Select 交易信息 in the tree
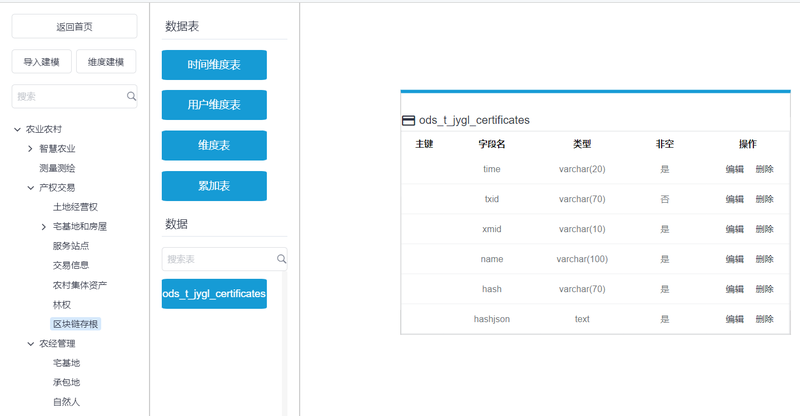800x416 pixels. [71, 265]
